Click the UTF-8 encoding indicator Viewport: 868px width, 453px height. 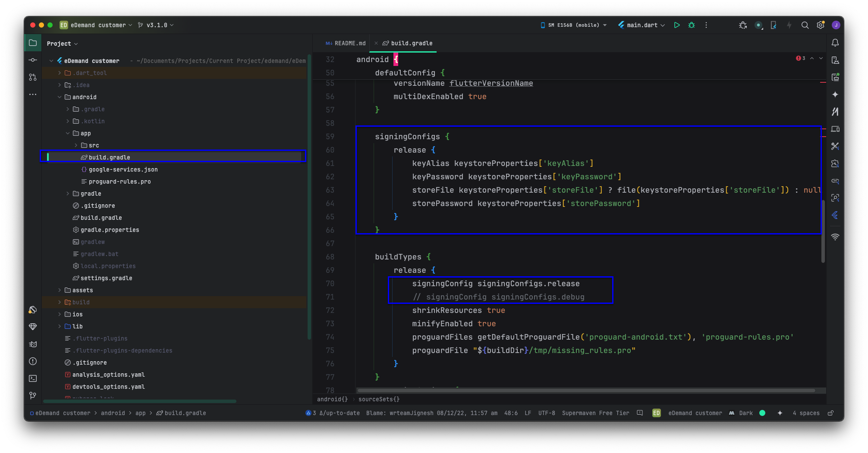pos(547,413)
